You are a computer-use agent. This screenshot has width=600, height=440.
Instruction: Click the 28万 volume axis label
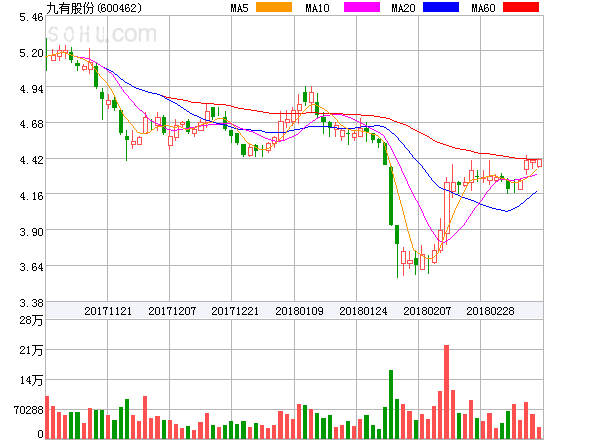[31, 320]
